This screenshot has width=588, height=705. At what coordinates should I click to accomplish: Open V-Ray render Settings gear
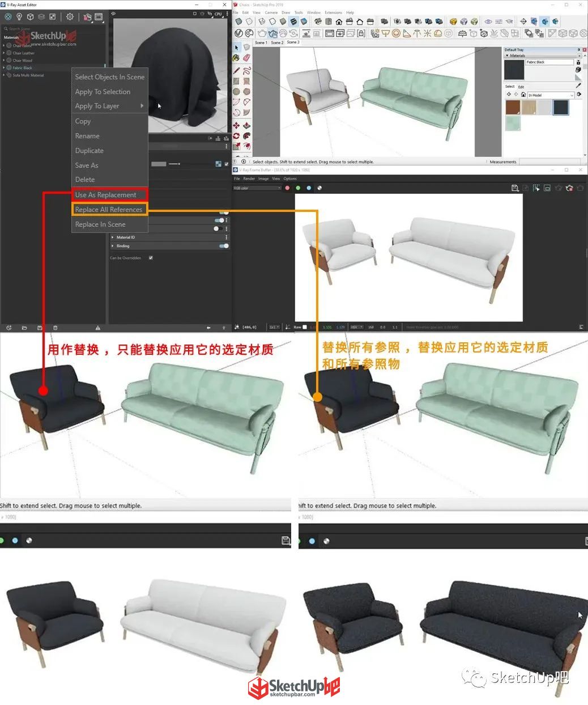pyautogui.click(x=70, y=16)
